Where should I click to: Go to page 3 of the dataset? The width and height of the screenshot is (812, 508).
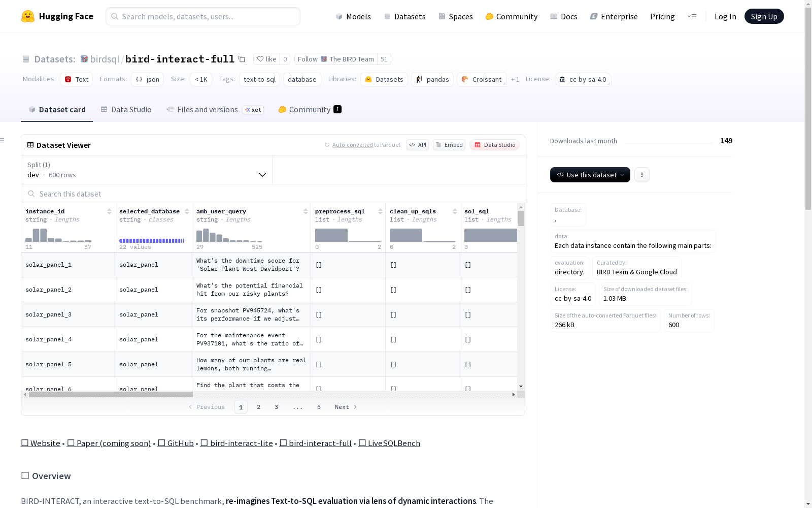point(277,407)
